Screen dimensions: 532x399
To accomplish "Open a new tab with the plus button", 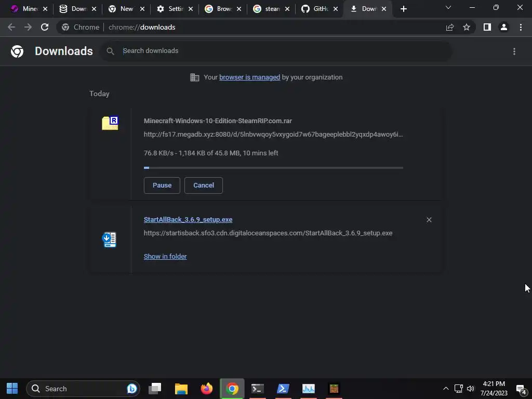I will point(403,9).
